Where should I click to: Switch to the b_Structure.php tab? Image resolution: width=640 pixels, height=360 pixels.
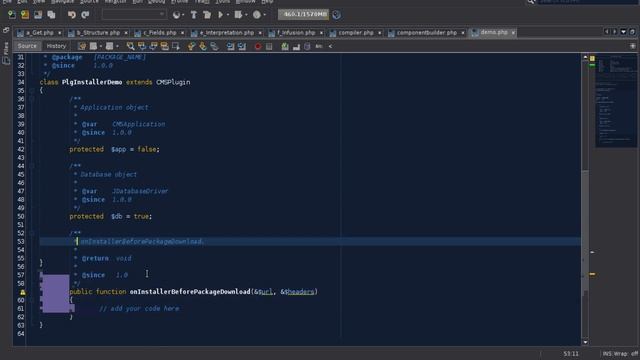pos(98,33)
